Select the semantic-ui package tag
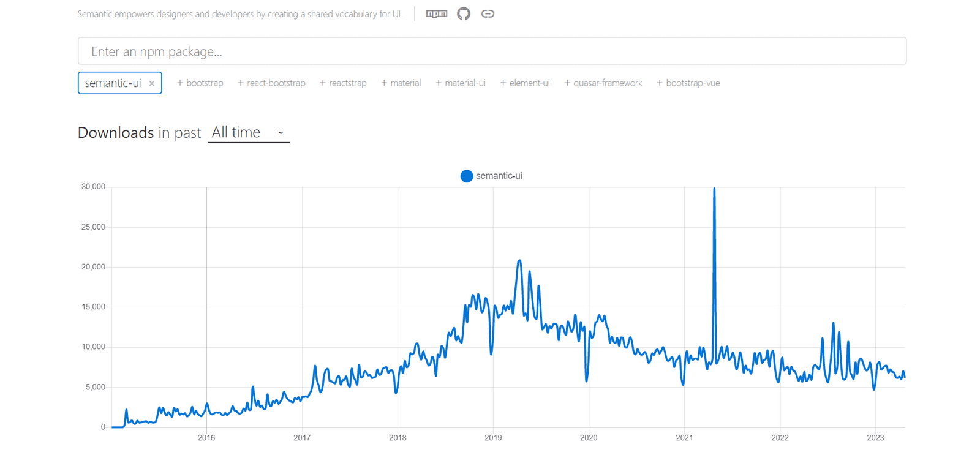The height and width of the screenshot is (455, 980). (113, 83)
